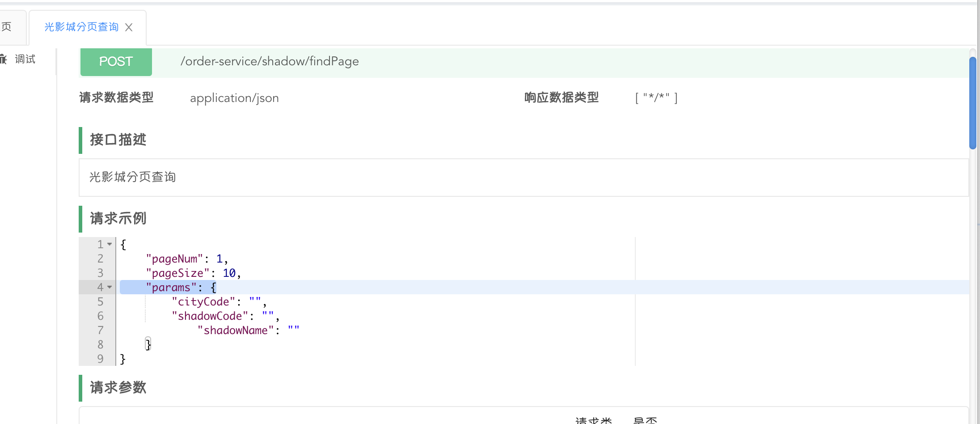Screen dimensions: 980x424
Task: Click the "cityCode" line in the editor
Action: coord(219,301)
